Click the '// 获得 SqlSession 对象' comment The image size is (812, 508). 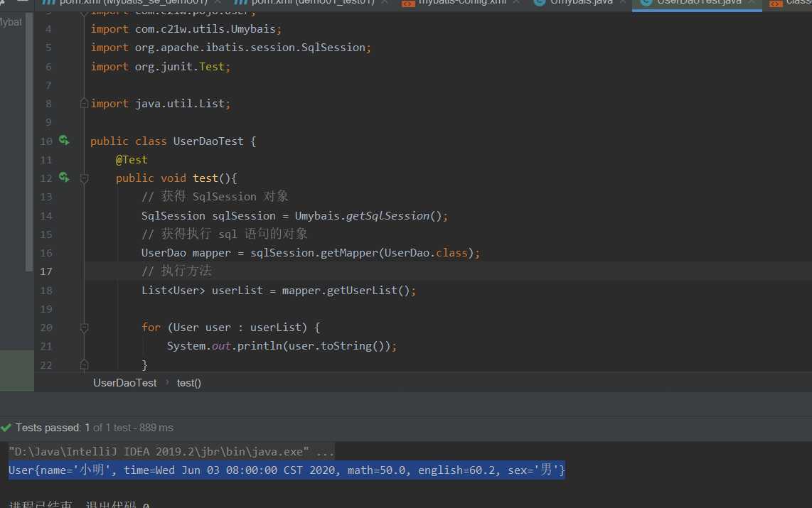pyautogui.click(x=215, y=196)
